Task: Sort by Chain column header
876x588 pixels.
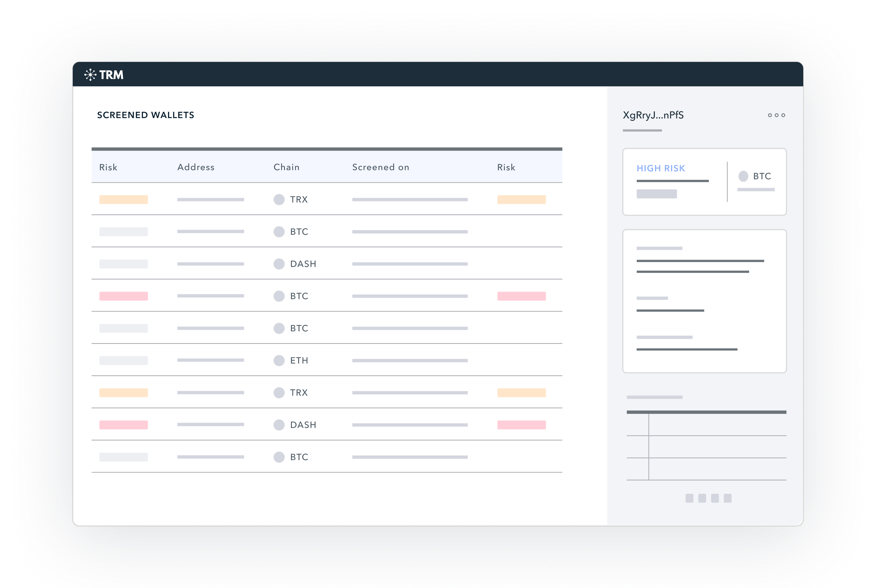Action: (286, 167)
